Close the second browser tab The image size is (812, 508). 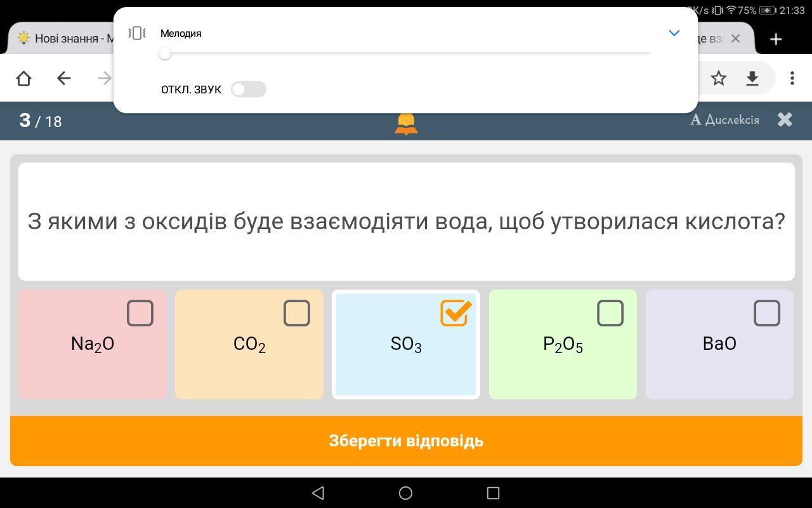click(735, 39)
